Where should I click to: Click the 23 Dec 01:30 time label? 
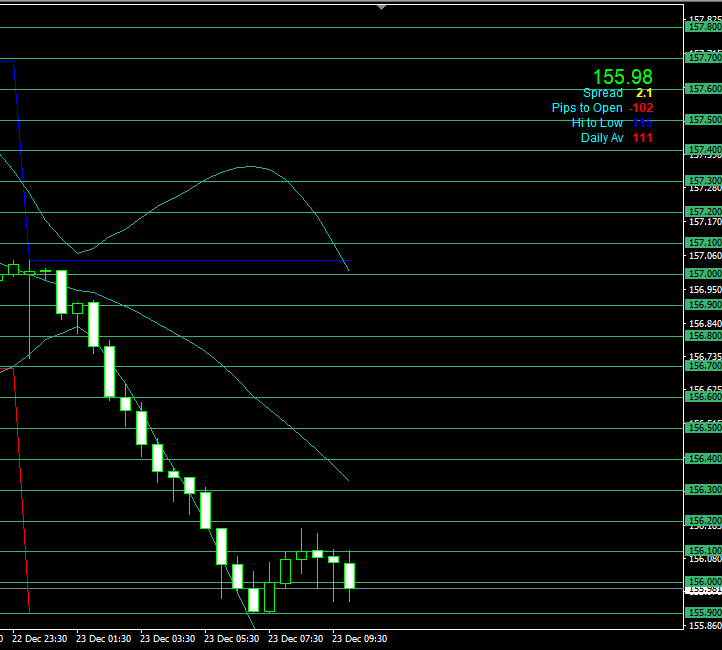104,638
